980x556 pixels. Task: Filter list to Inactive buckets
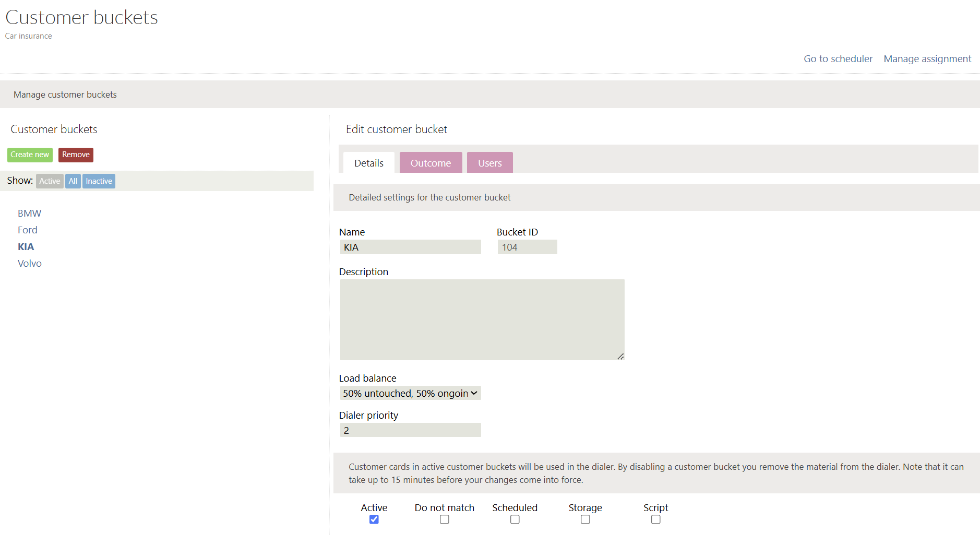tap(99, 181)
